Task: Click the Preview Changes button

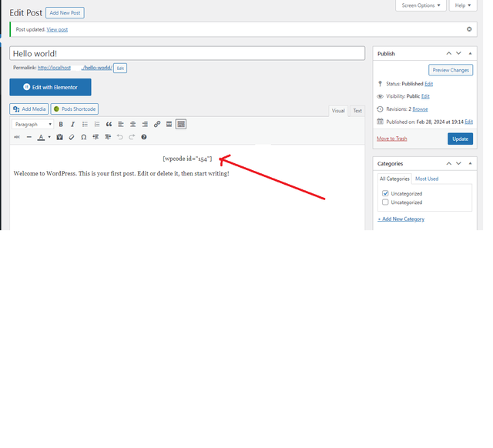Action: [451, 70]
